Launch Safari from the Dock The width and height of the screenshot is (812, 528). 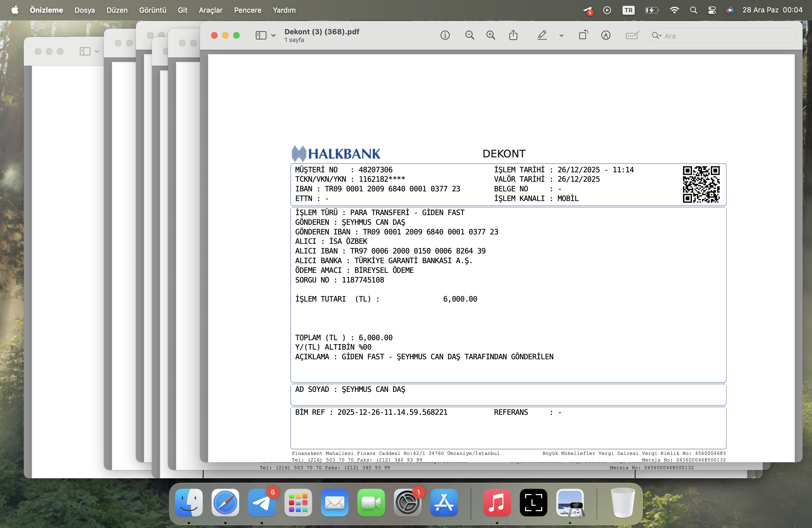tap(225, 502)
